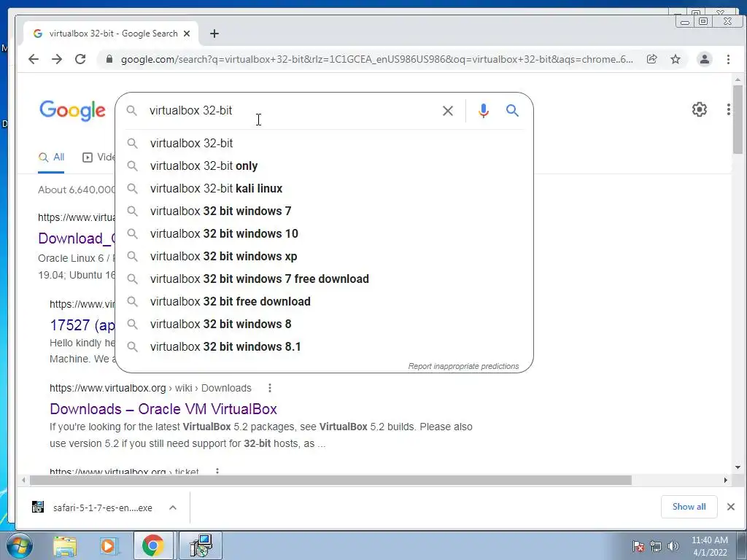Clear the Google search box text

[447, 111]
